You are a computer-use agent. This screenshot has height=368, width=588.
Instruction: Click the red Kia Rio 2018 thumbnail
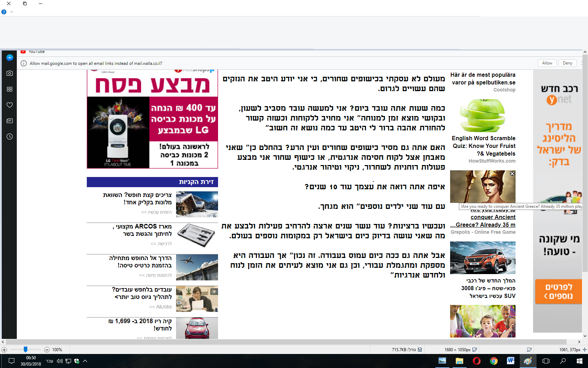click(x=197, y=328)
